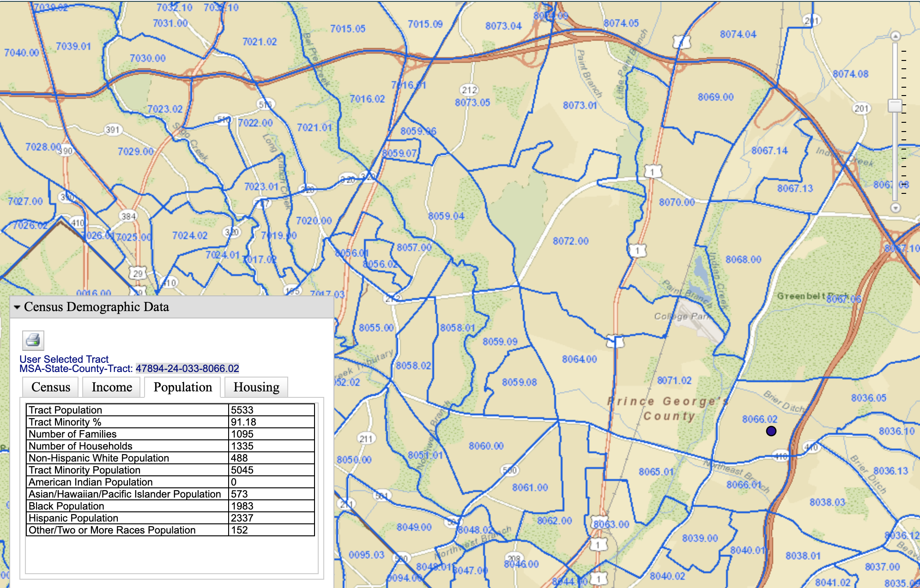Collapse the Census Demographic Data panel
The image size is (920, 588).
click(x=17, y=307)
